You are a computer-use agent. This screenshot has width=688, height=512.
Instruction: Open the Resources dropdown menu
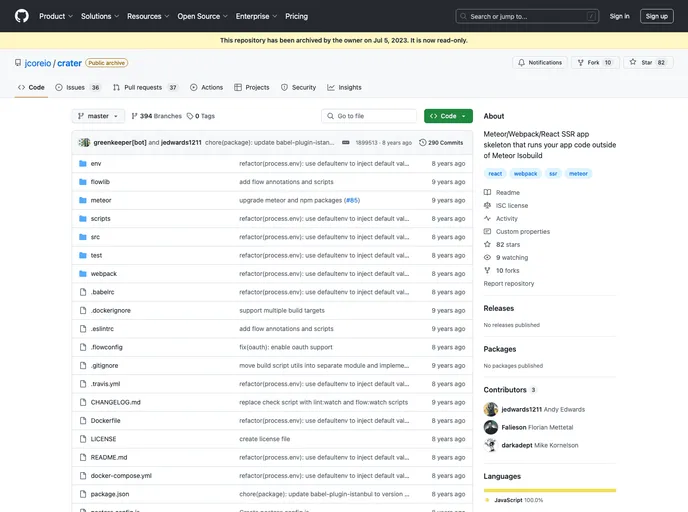pyautogui.click(x=148, y=16)
